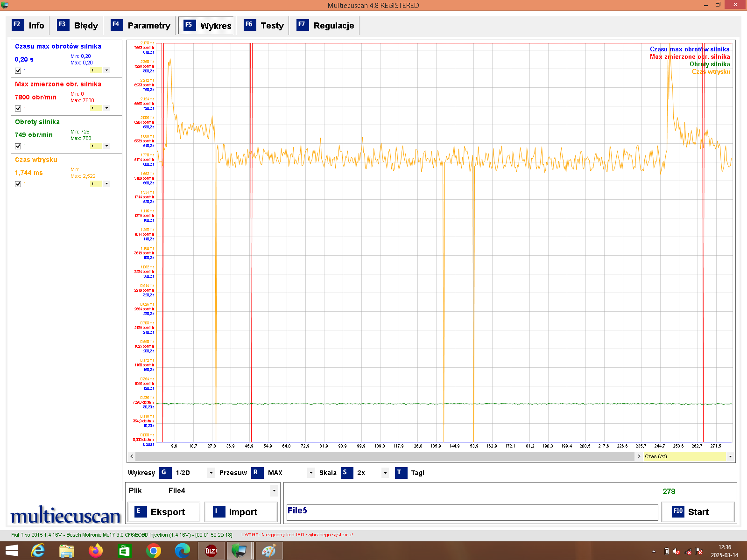This screenshot has width=747, height=560.
Task: Select the F5 Wykres tab
Action: click(x=207, y=25)
